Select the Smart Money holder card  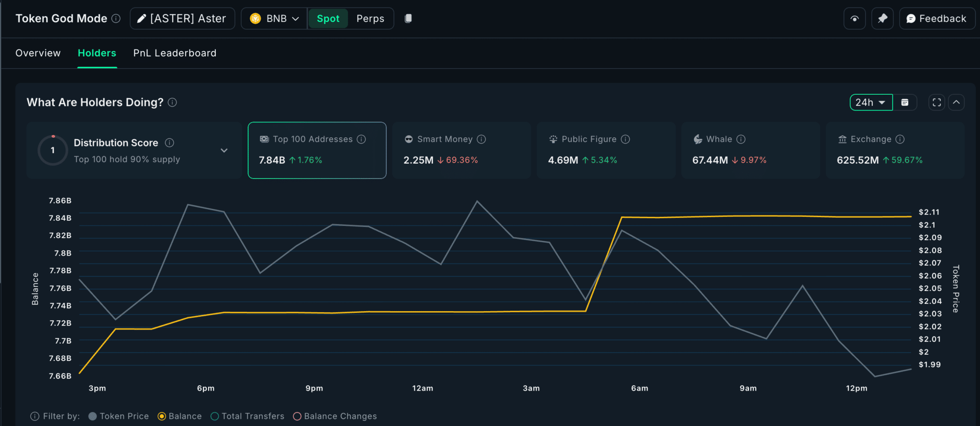(x=461, y=150)
